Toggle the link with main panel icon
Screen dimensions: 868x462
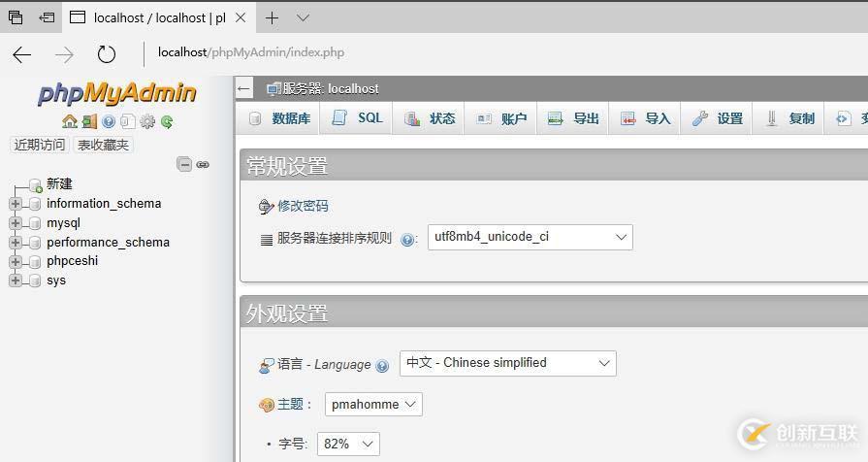click(x=203, y=165)
